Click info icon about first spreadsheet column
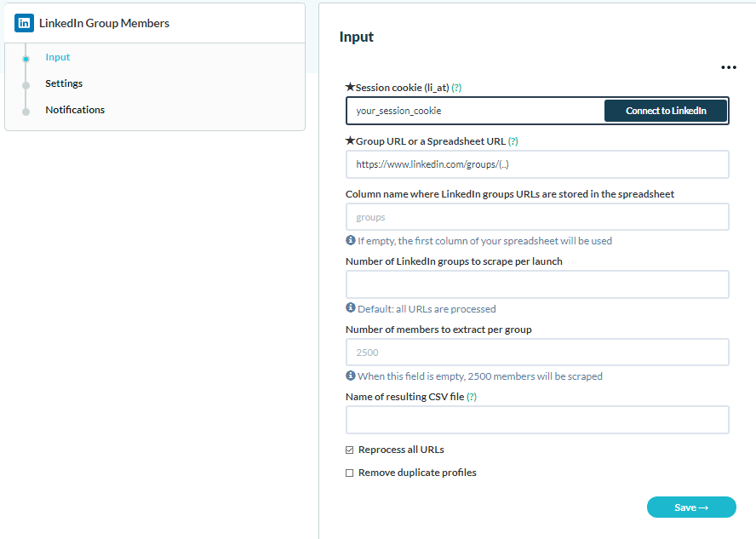 [351, 240]
